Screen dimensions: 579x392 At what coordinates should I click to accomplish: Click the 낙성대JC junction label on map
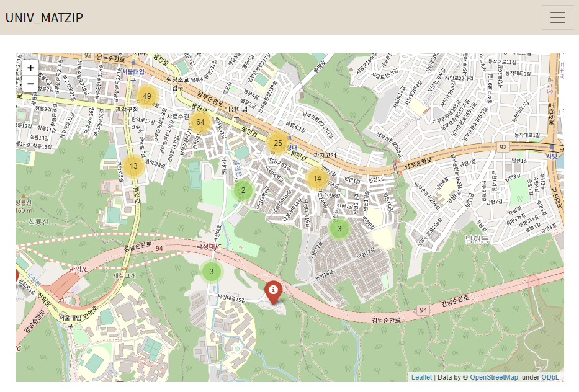click(x=209, y=247)
